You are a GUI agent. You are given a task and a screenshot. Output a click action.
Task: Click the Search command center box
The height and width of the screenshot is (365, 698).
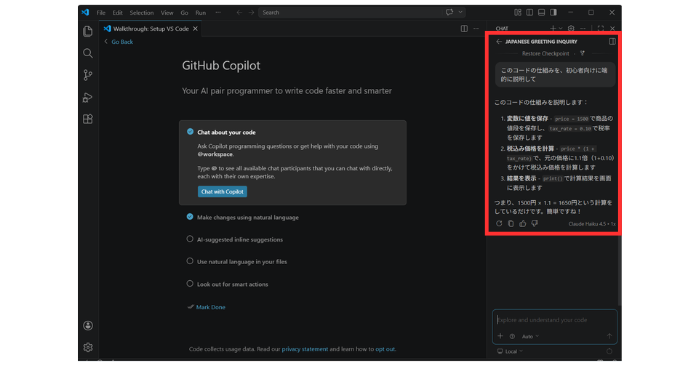click(350, 12)
